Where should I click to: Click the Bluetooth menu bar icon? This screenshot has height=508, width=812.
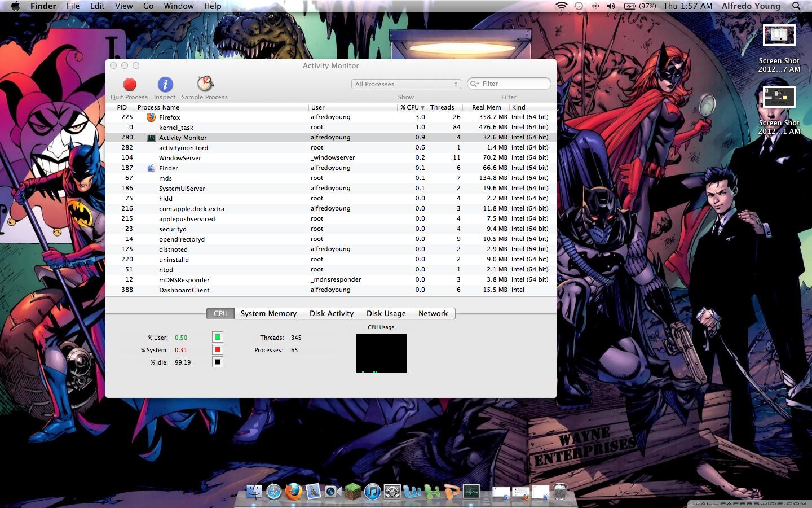pyautogui.click(x=595, y=6)
